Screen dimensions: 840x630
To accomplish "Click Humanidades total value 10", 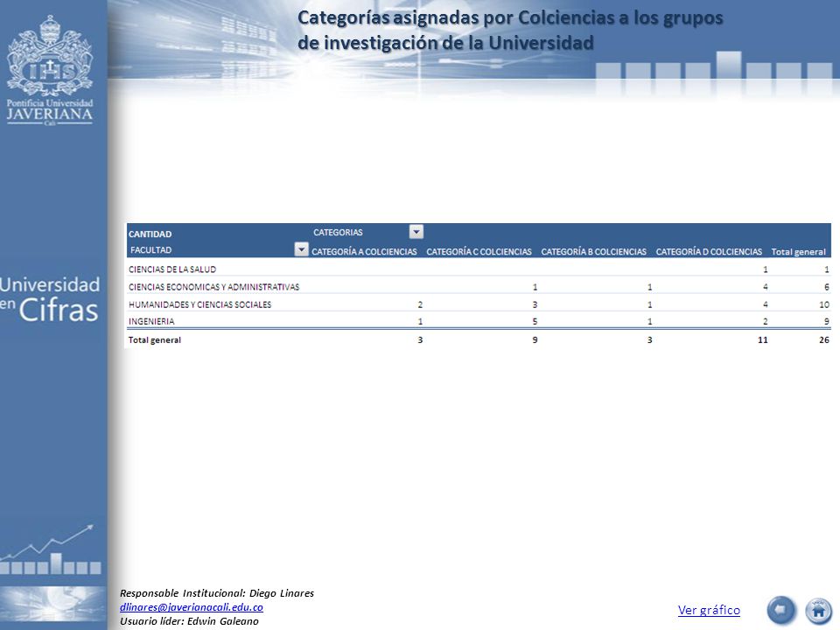I will click(824, 304).
